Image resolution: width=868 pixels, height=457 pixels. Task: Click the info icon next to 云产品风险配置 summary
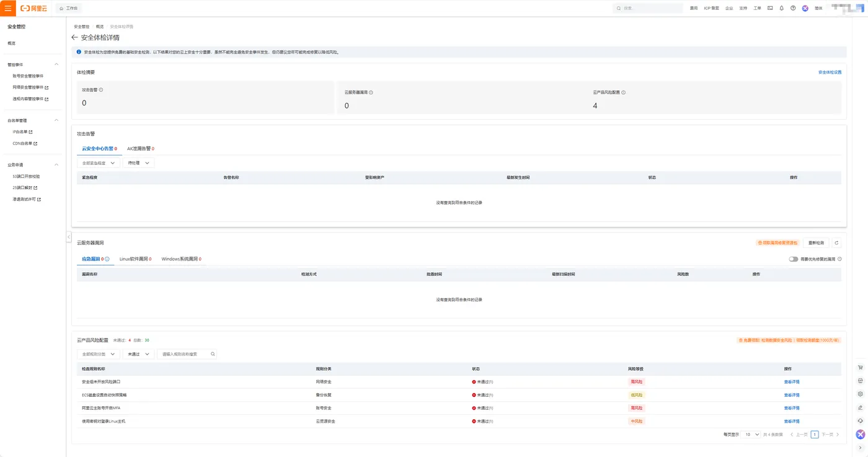[x=623, y=92]
